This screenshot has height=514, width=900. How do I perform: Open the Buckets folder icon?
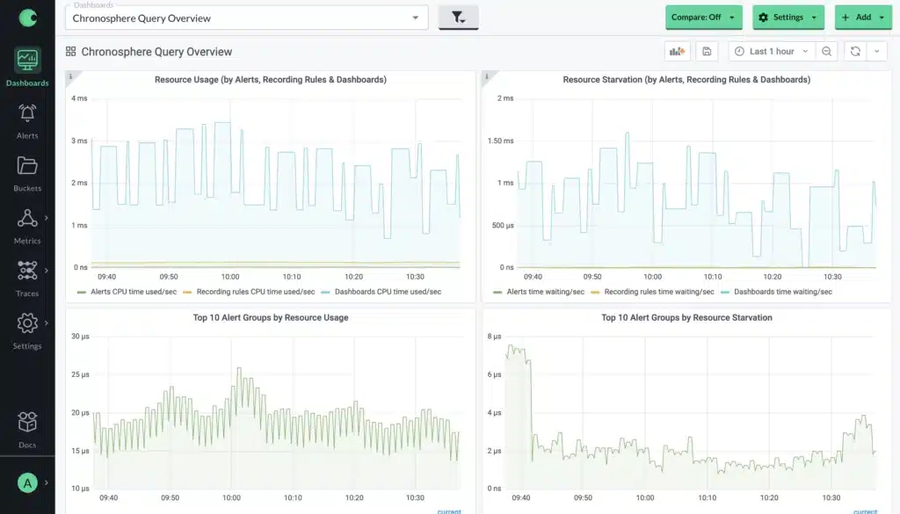click(27, 166)
